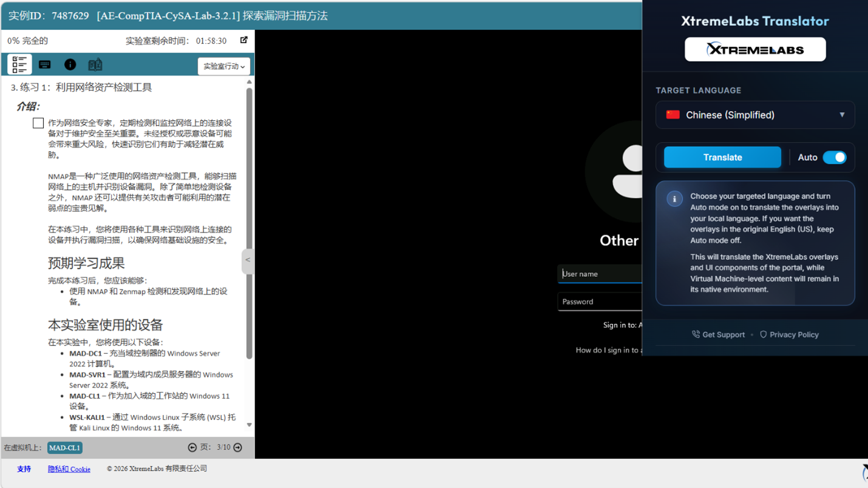Click the 隐私和 Cookie footer link
The image size is (868, 488).
click(69, 469)
